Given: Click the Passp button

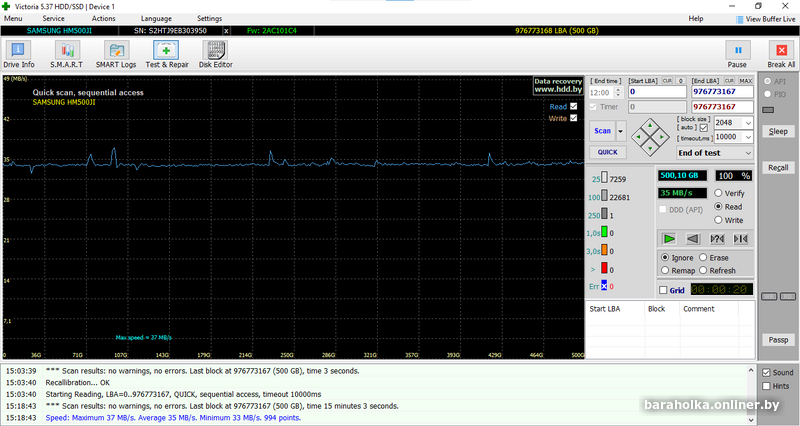Looking at the screenshot, I should tap(778, 340).
